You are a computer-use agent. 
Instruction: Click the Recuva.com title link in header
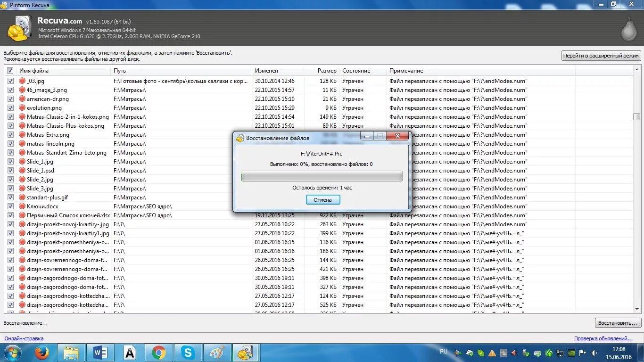(59, 21)
